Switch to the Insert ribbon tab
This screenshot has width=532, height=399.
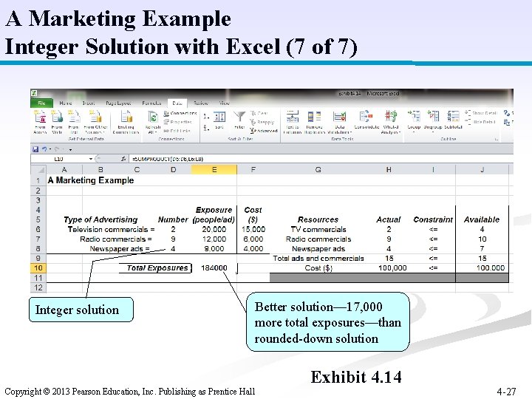tap(89, 103)
